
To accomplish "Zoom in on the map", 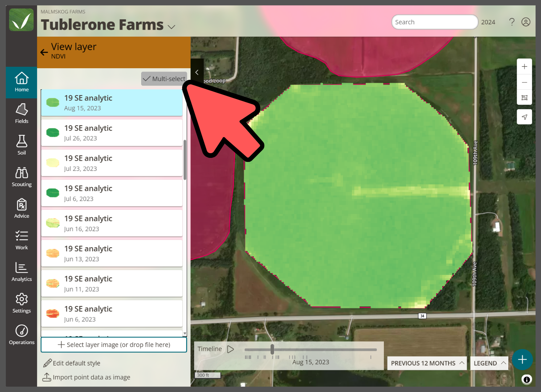I will (524, 66).
